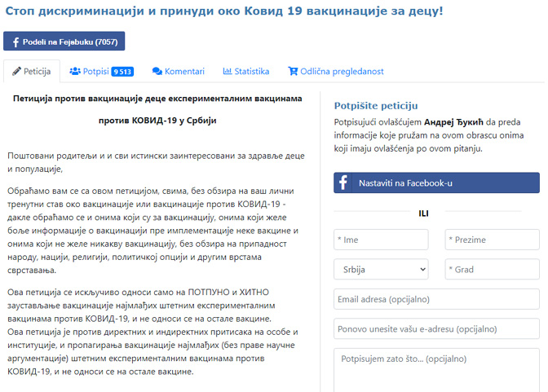
Task: Click the bar chart icon on Statistika tab
Action: (228, 72)
